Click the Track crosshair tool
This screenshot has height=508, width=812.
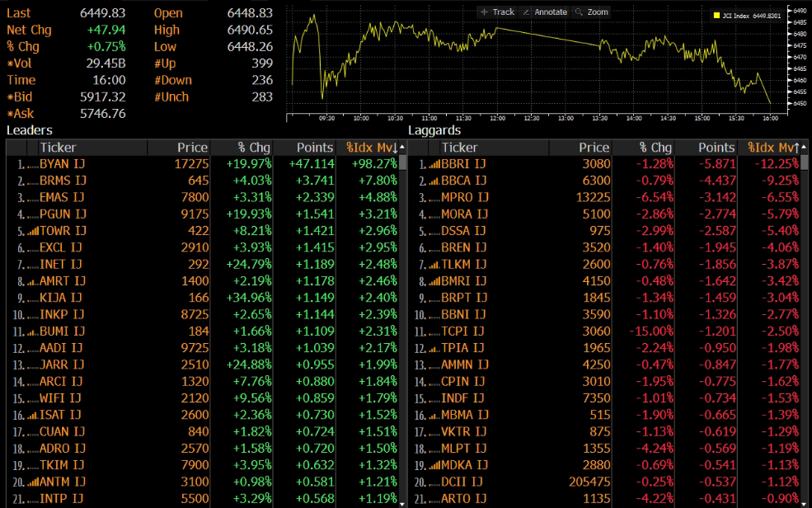[496, 12]
